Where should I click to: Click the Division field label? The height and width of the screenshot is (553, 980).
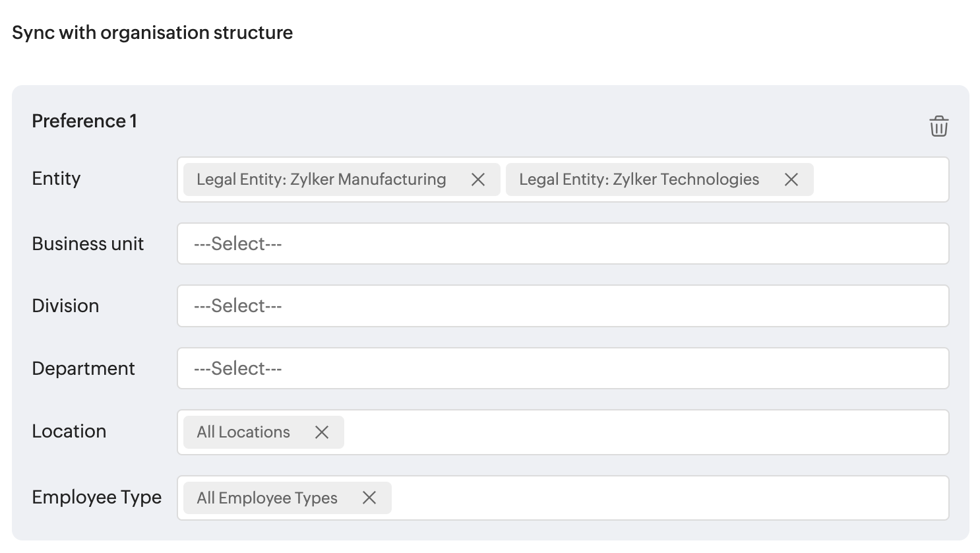pos(65,306)
